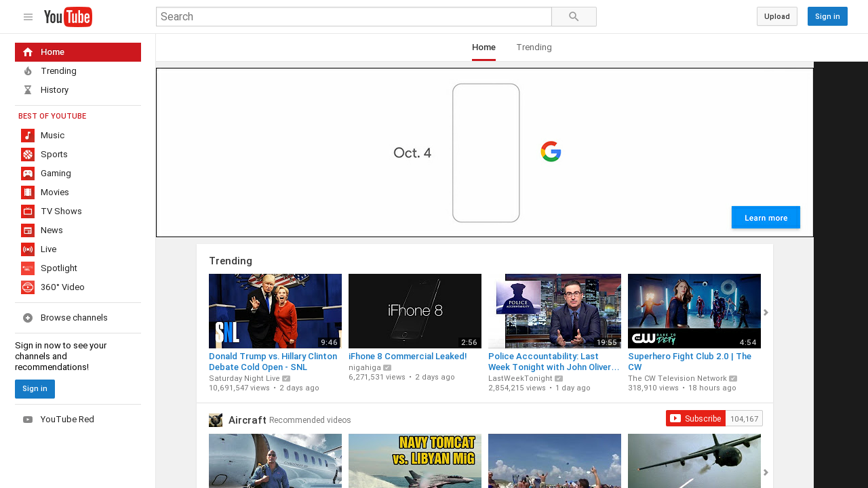The image size is (868, 488).
Task: Click Learn more on the ad
Action: [766, 218]
